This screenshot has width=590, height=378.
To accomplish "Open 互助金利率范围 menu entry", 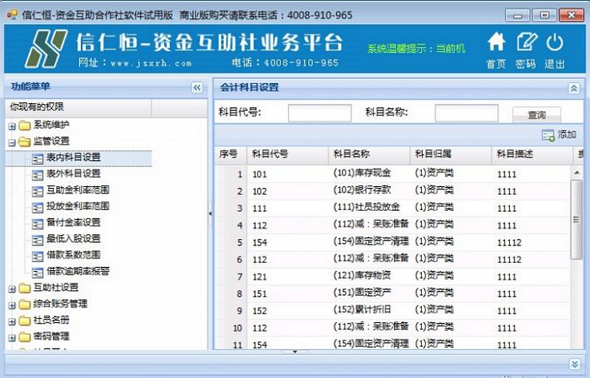I will [78, 190].
